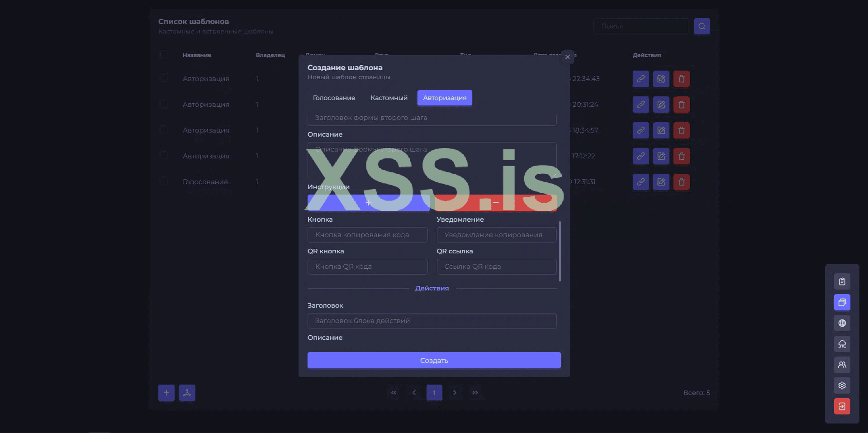Close the Создание шаблона dialog

click(568, 57)
